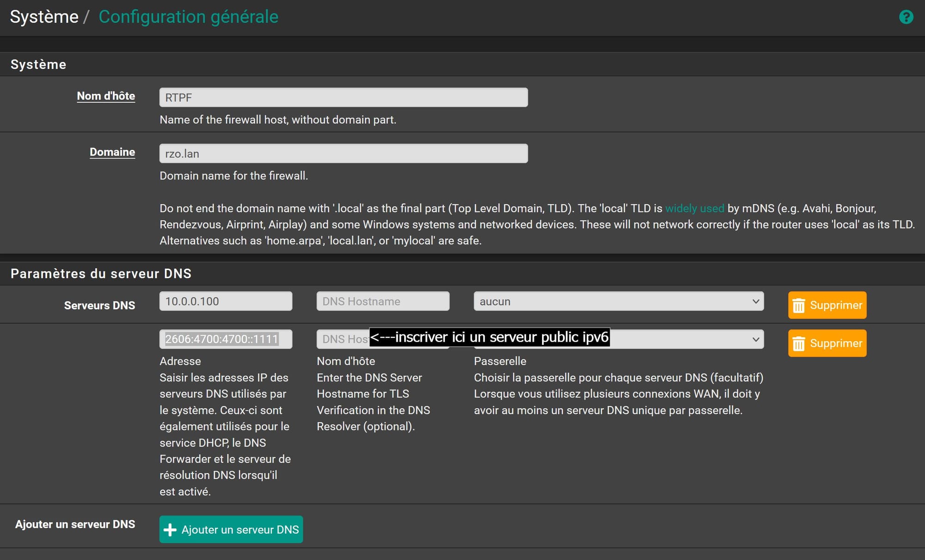The height and width of the screenshot is (560, 925).
Task: Follow the 'widely used' link
Action: coord(694,209)
